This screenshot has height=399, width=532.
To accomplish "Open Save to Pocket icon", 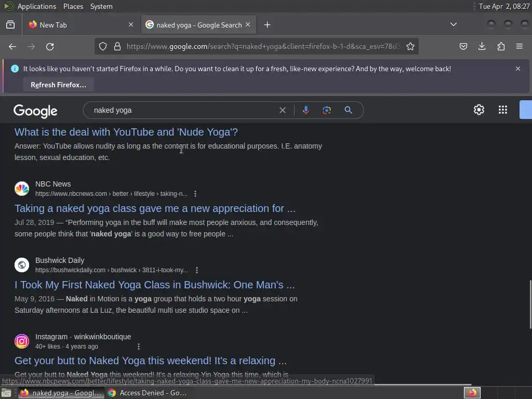I will coord(463,46).
